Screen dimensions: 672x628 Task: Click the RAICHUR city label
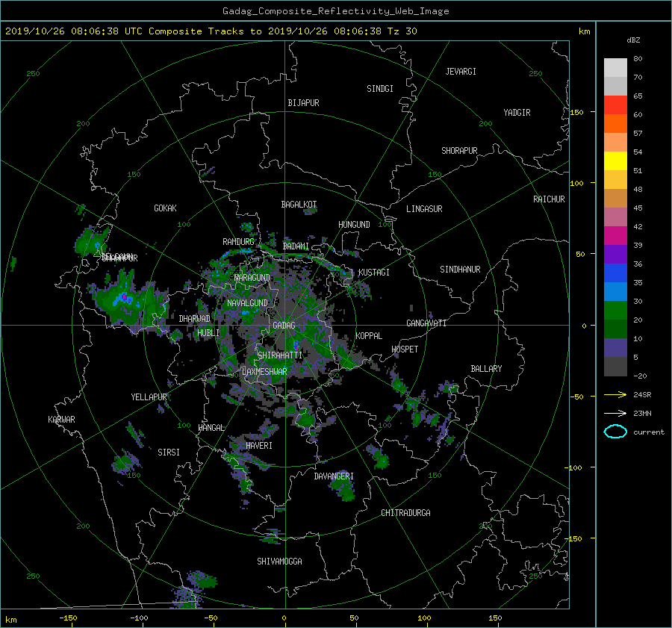549,199
